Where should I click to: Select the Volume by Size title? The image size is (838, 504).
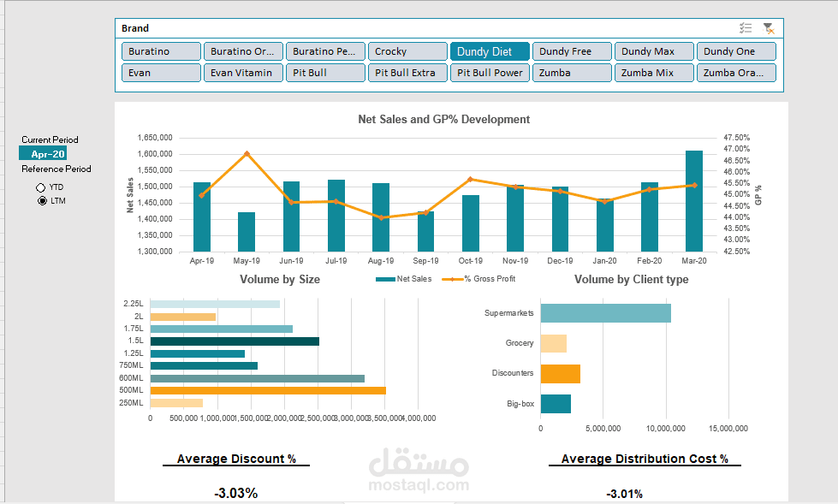[280, 280]
